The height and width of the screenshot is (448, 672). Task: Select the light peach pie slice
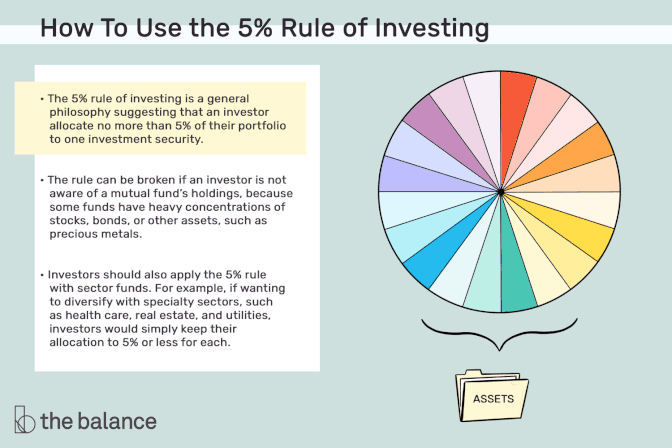click(583, 177)
